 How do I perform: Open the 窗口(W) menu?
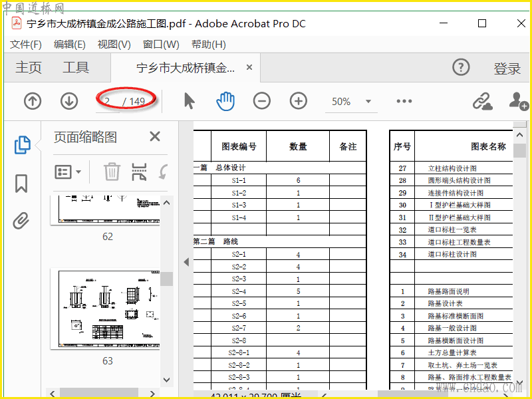161,45
